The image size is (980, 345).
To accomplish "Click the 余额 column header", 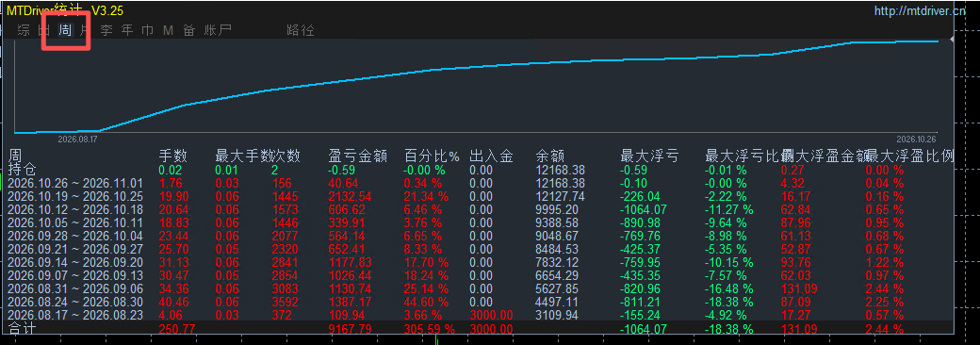I will pyautogui.click(x=550, y=156).
